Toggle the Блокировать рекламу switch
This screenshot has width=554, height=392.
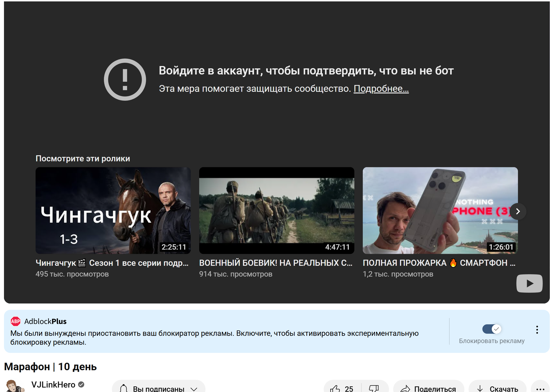pos(492,329)
